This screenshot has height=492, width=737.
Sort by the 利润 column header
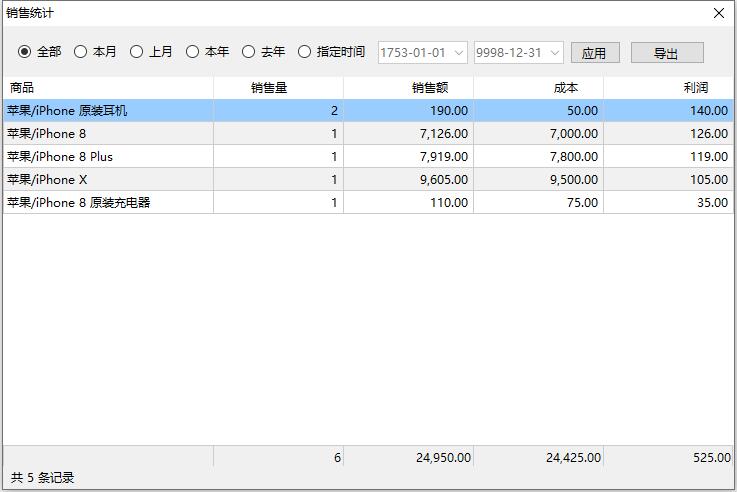point(668,87)
